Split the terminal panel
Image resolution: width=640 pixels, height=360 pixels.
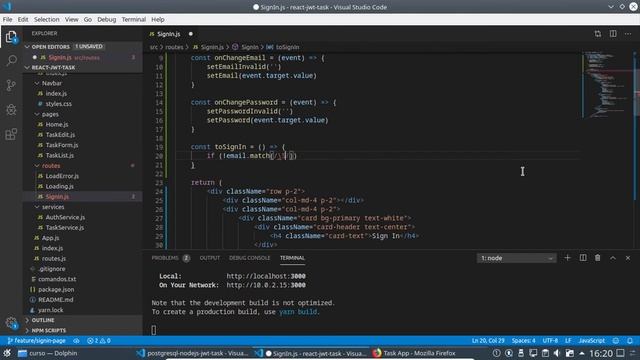(583, 258)
